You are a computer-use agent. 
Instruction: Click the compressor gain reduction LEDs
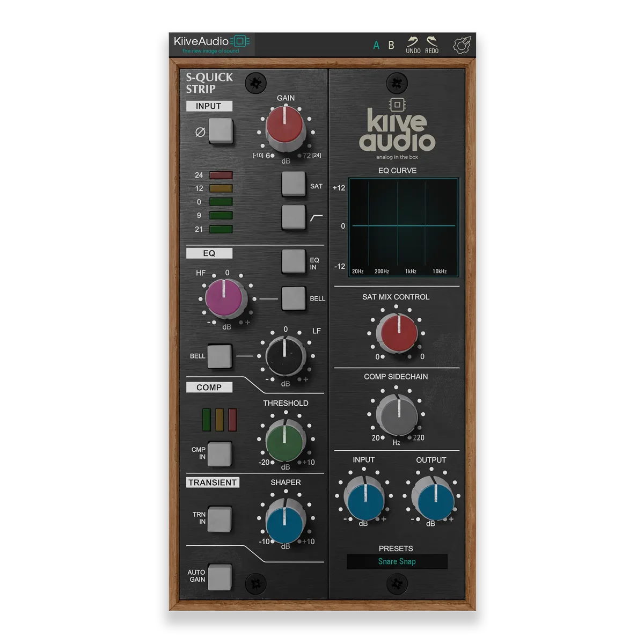(219, 420)
